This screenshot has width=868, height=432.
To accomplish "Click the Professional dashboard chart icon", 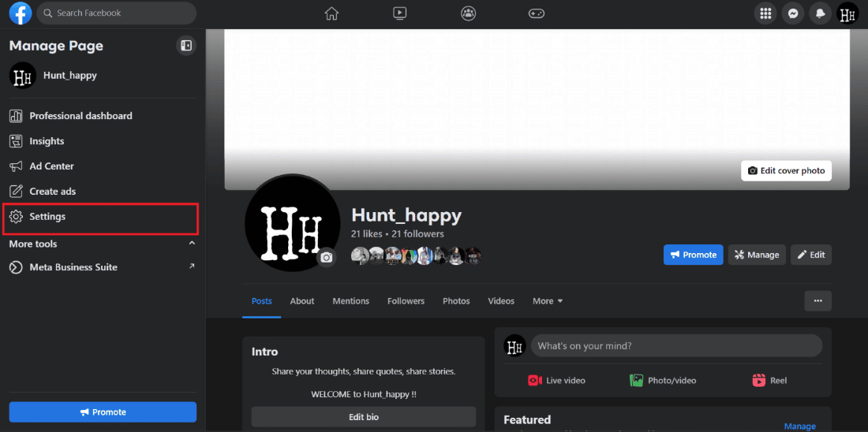I will pos(16,116).
